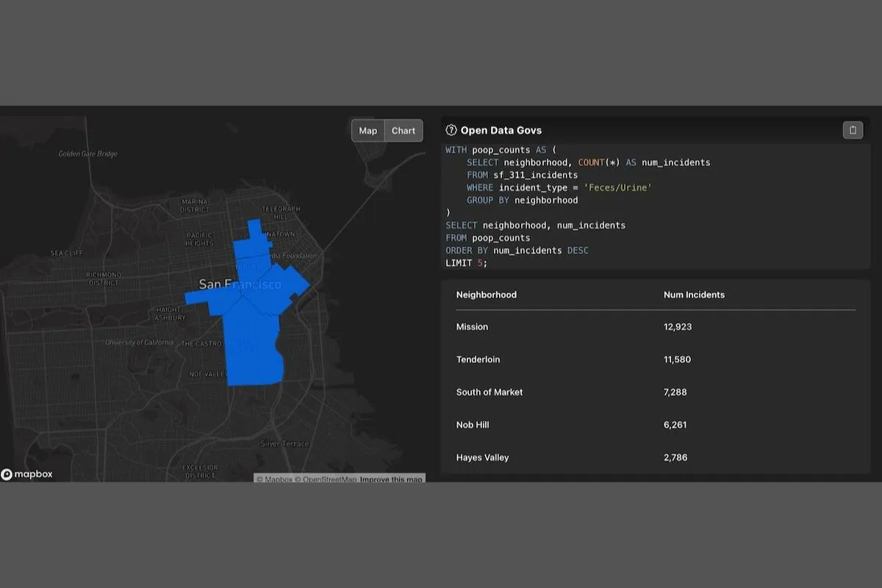
Task: Open the Improve this map link
Action: pos(391,479)
